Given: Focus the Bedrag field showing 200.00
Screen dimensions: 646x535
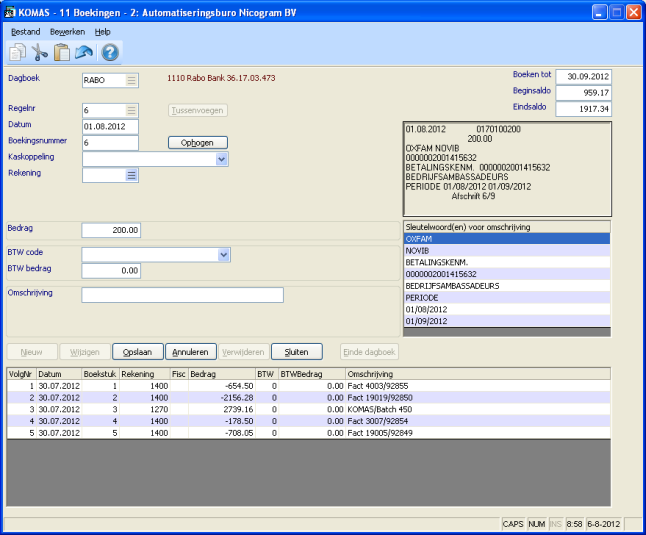Looking at the screenshot, I should pyautogui.click(x=111, y=230).
